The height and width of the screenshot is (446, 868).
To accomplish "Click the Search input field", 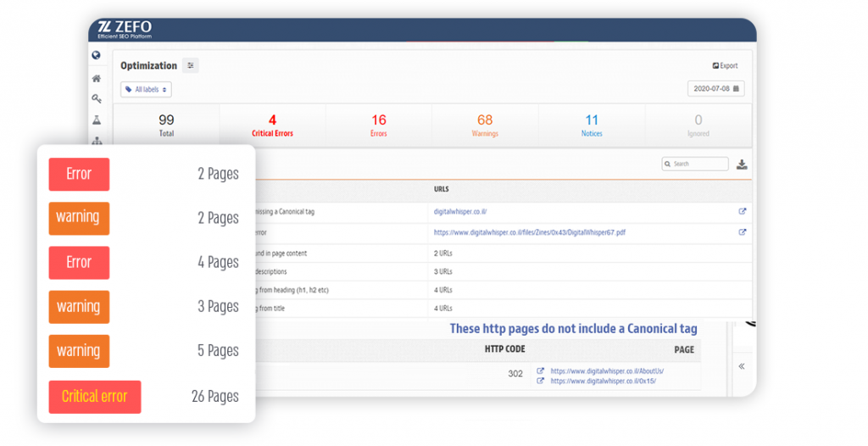I will point(695,164).
